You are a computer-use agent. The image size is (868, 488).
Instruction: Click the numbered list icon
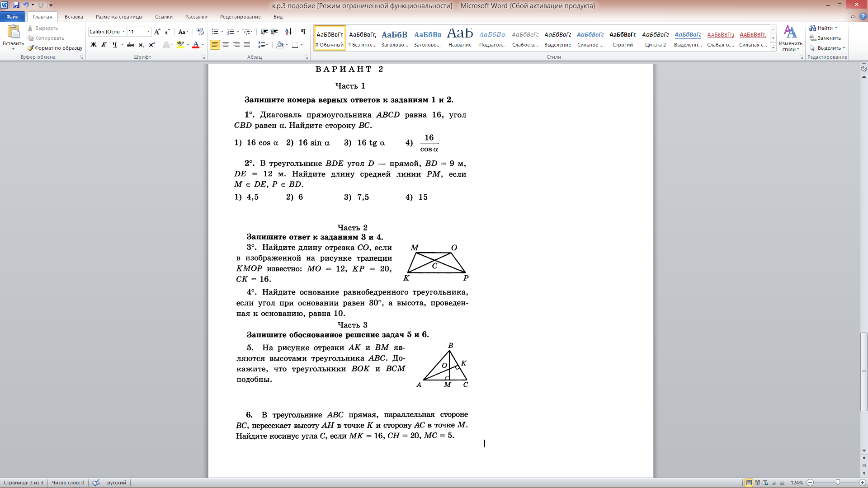[231, 32]
